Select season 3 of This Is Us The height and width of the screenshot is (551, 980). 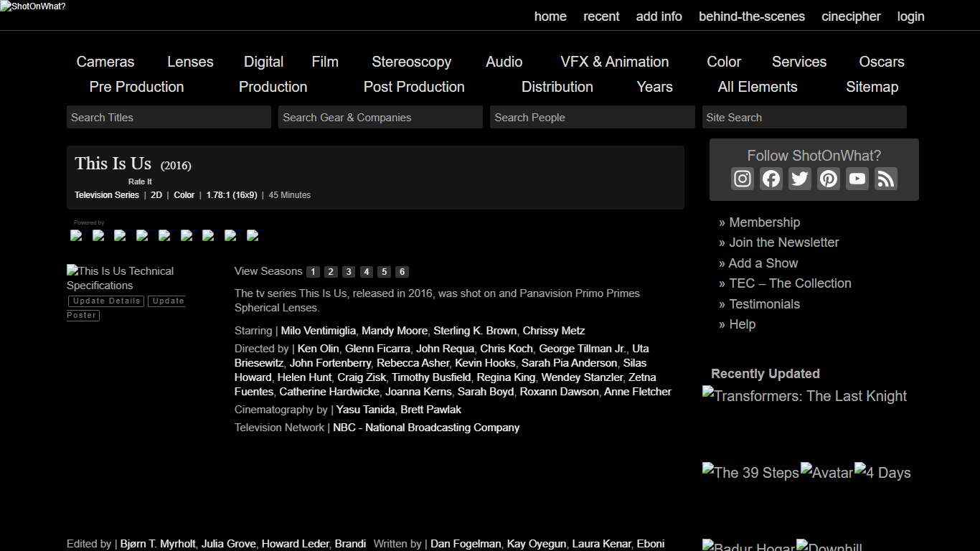point(348,271)
